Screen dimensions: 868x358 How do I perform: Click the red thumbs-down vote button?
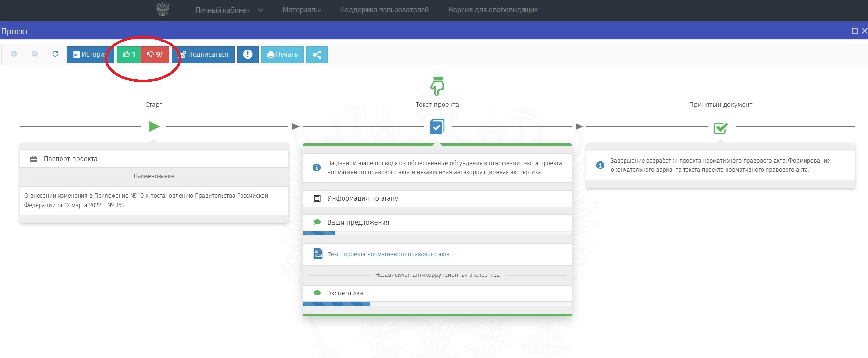pos(155,54)
